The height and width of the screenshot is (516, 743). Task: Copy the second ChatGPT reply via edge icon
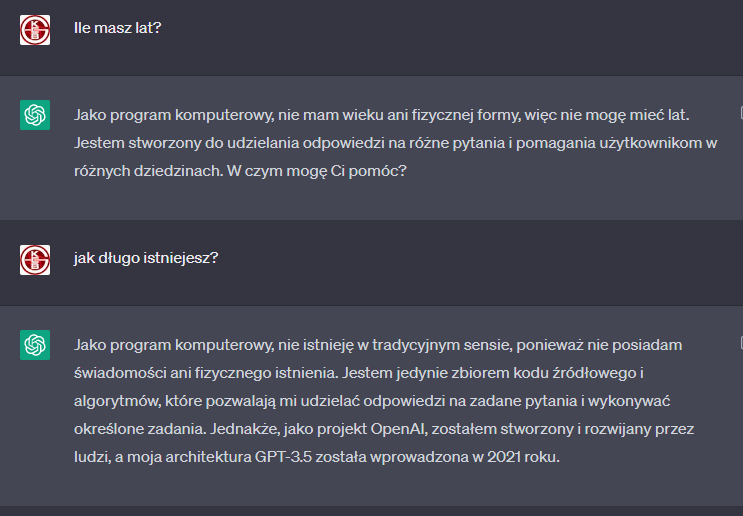point(741,343)
